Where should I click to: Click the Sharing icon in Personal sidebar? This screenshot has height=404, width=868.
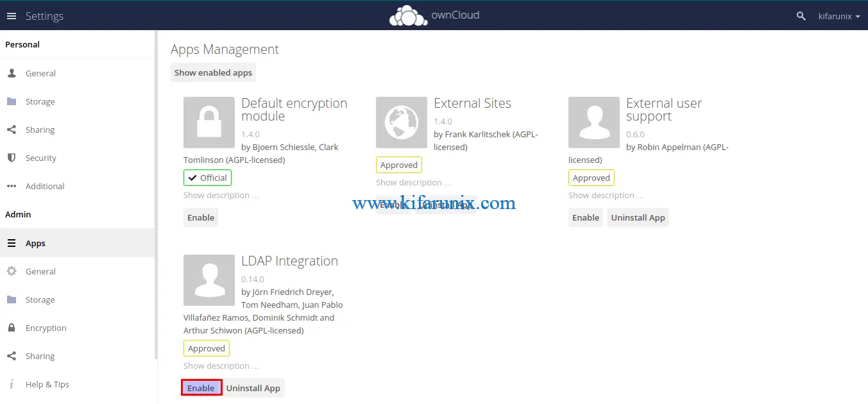tap(12, 130)
